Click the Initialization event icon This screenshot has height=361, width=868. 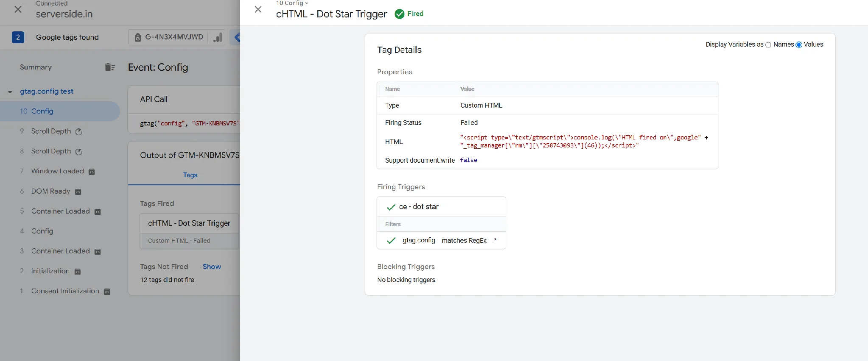click(78, 272)
